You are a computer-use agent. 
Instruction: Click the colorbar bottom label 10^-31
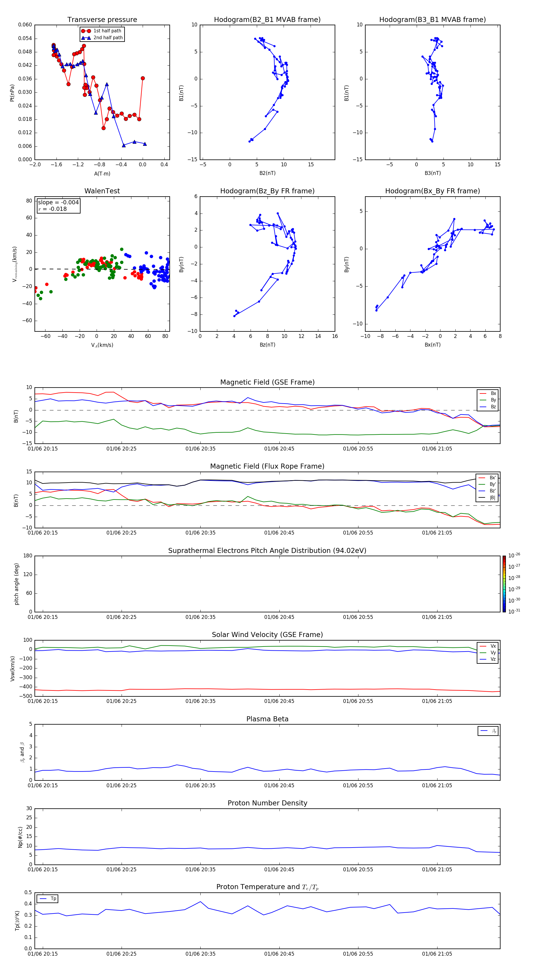pyautogui.click(x=514, y=611)
